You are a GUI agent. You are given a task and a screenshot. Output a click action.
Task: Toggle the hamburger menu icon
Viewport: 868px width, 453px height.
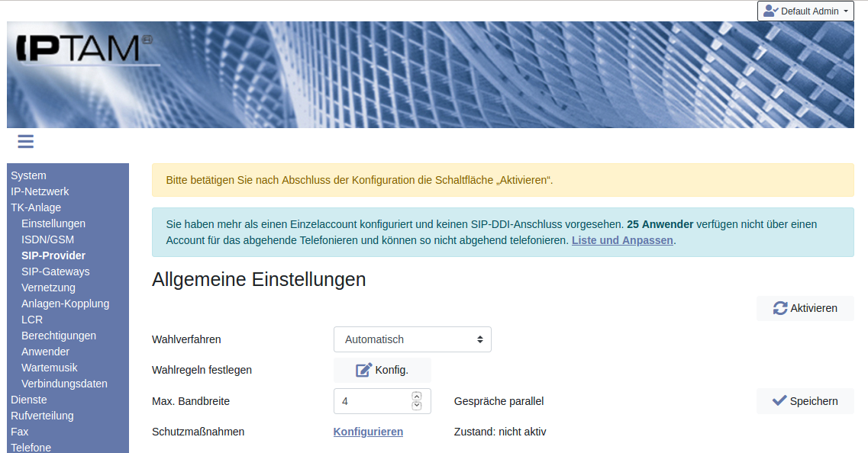[x=25, y=141]
